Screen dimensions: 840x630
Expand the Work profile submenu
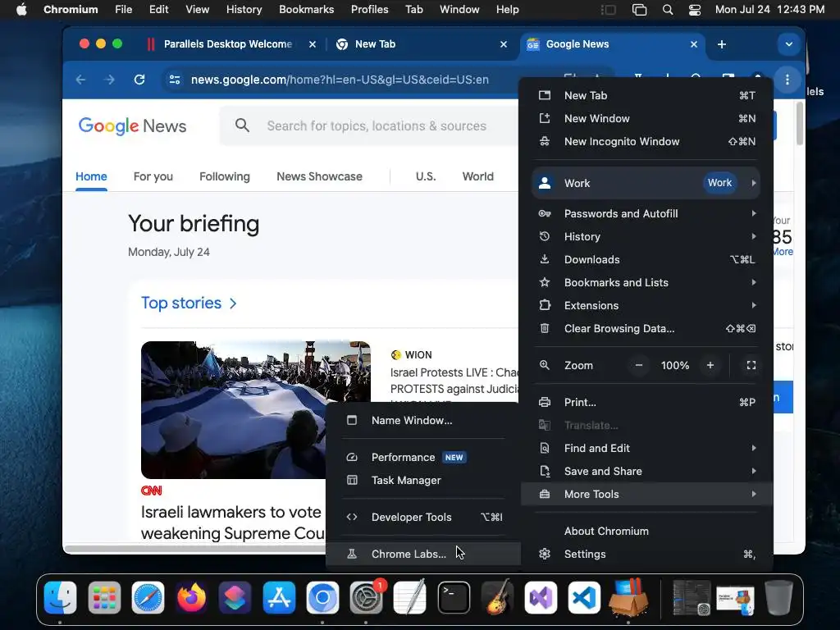[648, 183]
